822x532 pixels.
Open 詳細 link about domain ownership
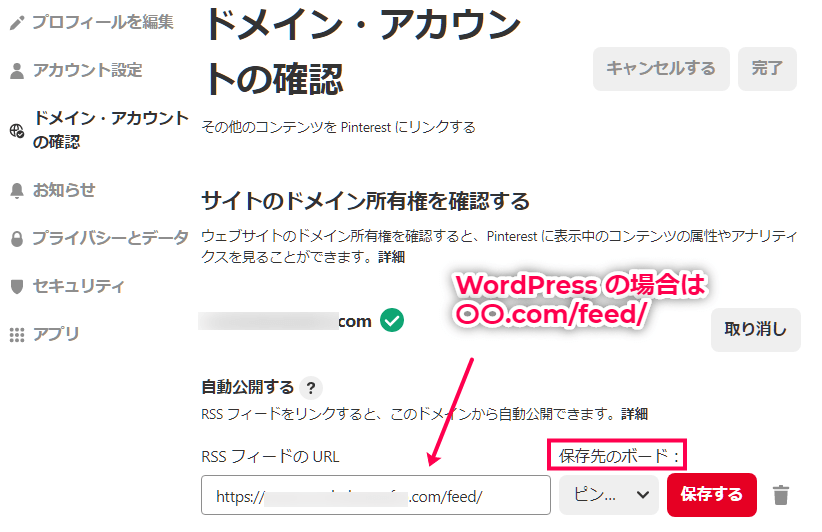[392, 257]
